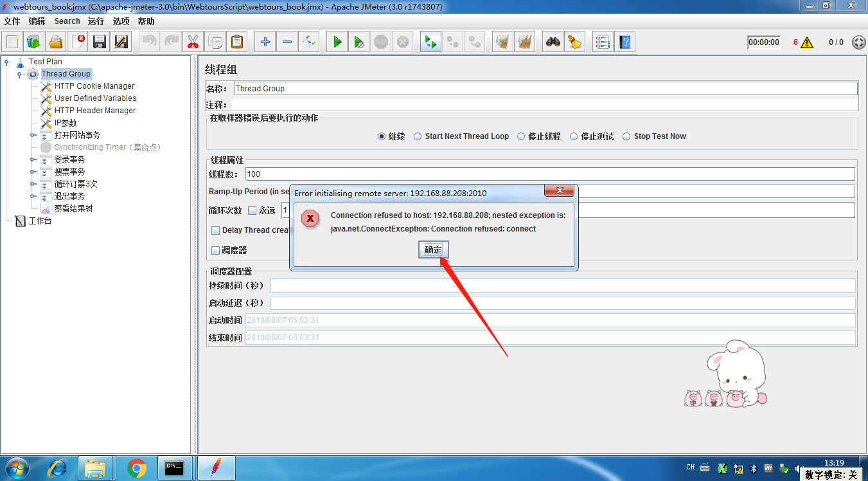Screen dimensions: 868x481
Task: Start the test with green play icon
Action: [337, 42]
